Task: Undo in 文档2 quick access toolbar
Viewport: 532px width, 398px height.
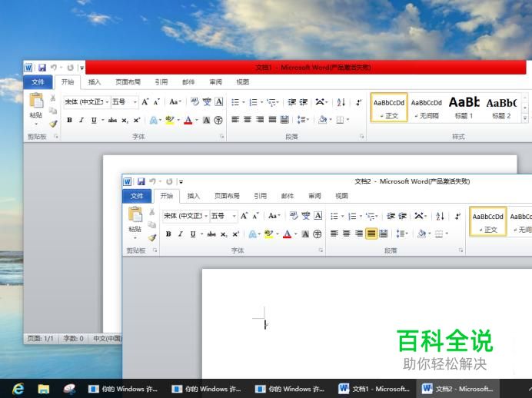Action: click(x=152, y=181)
